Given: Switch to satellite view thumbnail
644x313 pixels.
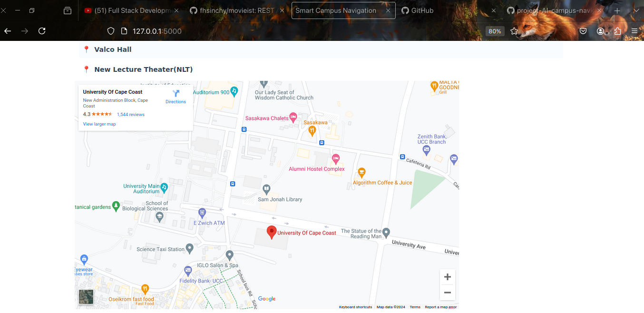Looking at the screenshot, I should (86, 297).
